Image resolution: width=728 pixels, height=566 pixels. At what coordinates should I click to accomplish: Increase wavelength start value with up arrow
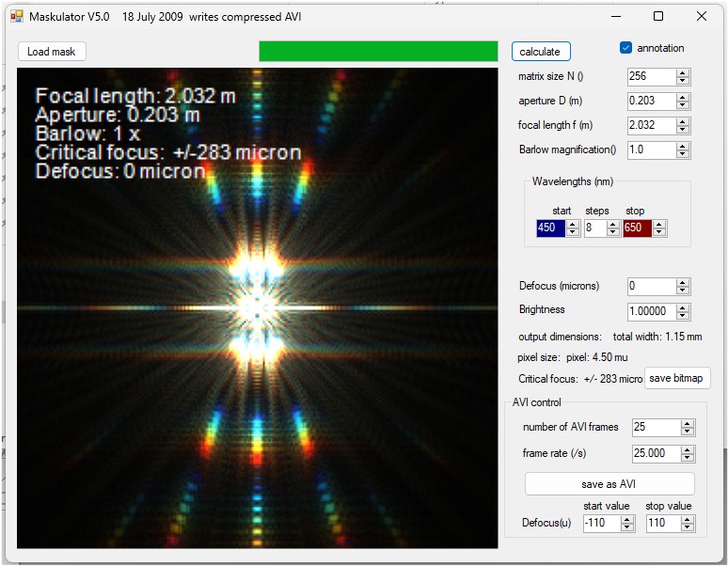573,225
